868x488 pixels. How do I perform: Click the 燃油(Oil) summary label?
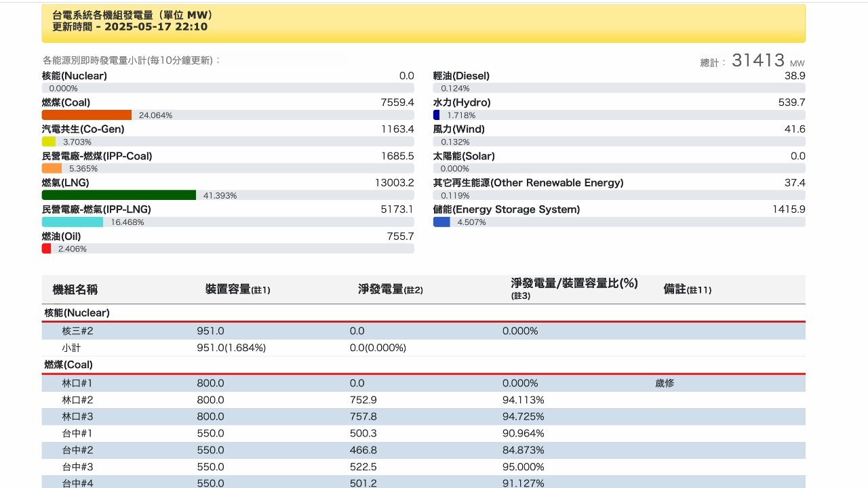pos(62,236)
